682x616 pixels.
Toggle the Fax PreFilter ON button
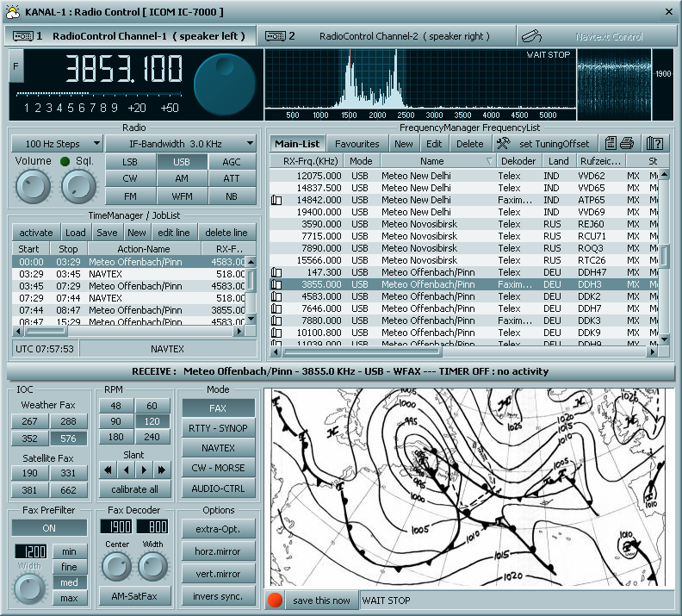[x=49, y=528]
